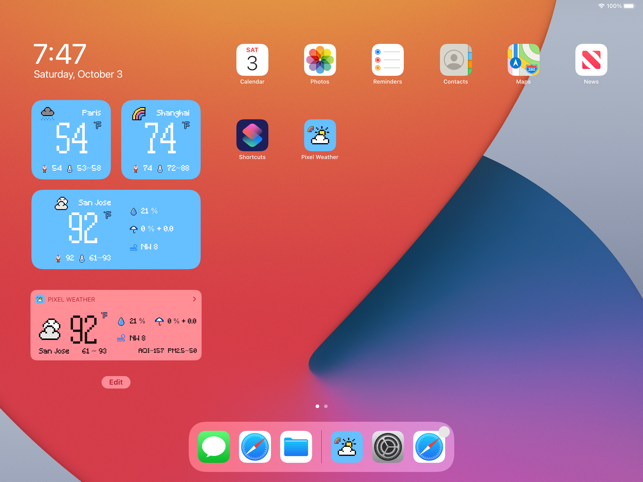Open the Safari icon with badge in dock
The height and width of the screenshot is (482, 643).
(429, 447)
